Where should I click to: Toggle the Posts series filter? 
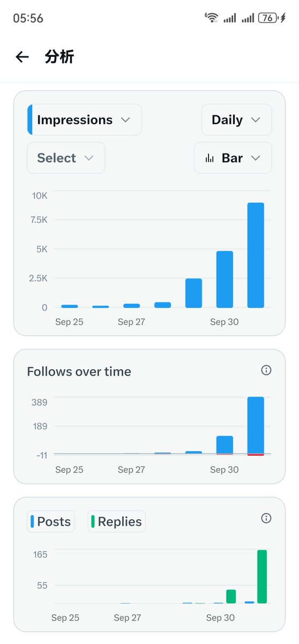[51, 522]
